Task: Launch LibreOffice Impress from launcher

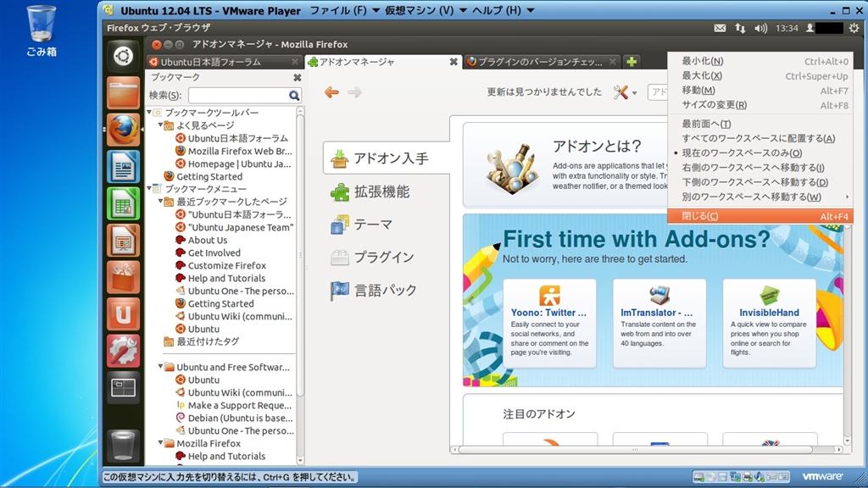Action: [123, 240]
